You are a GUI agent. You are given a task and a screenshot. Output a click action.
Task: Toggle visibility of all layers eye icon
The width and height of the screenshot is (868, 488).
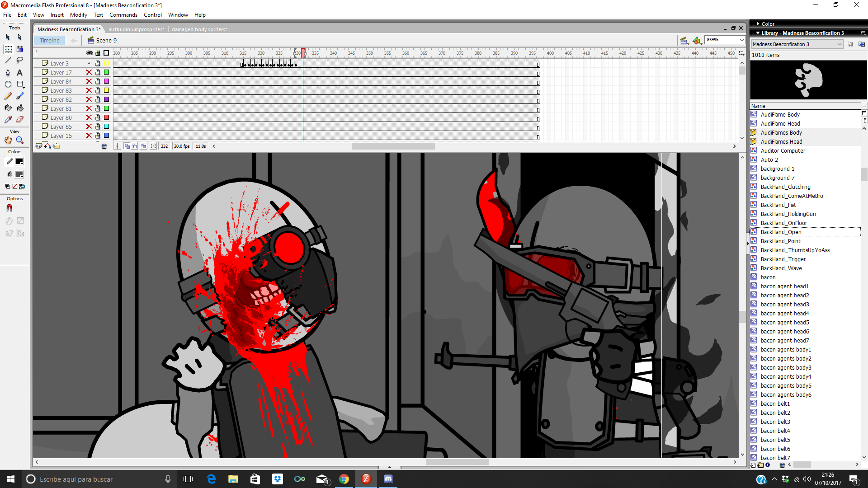pos(89,53)
